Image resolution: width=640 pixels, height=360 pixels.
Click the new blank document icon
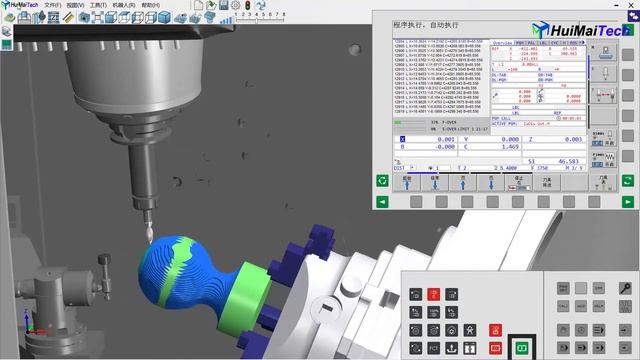tap(198, 5)
